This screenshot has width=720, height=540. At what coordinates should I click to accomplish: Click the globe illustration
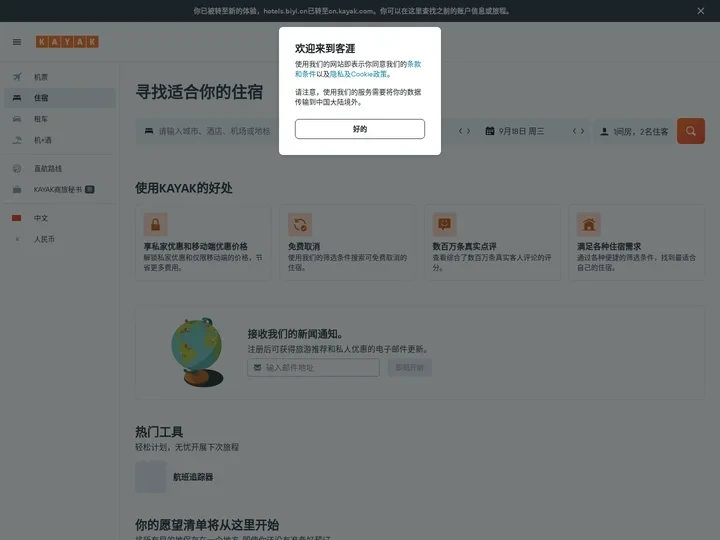197,352
